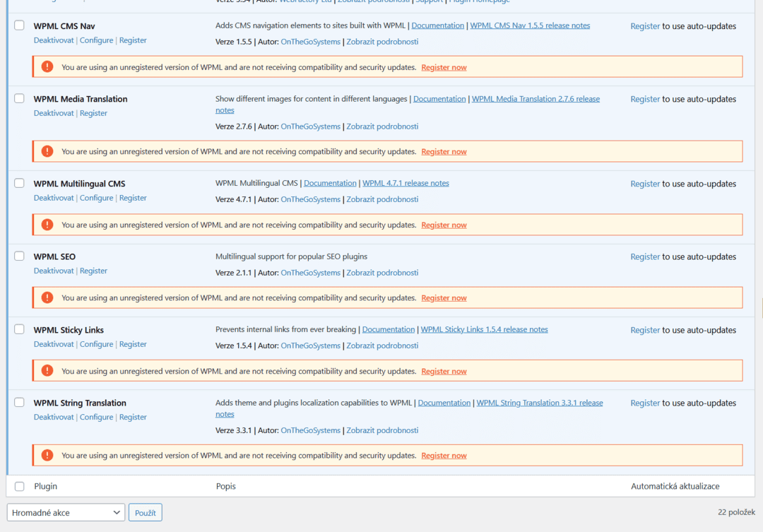Click OnTheGoSystems author link for WPML CMS Nav

(x=310, y=42)
